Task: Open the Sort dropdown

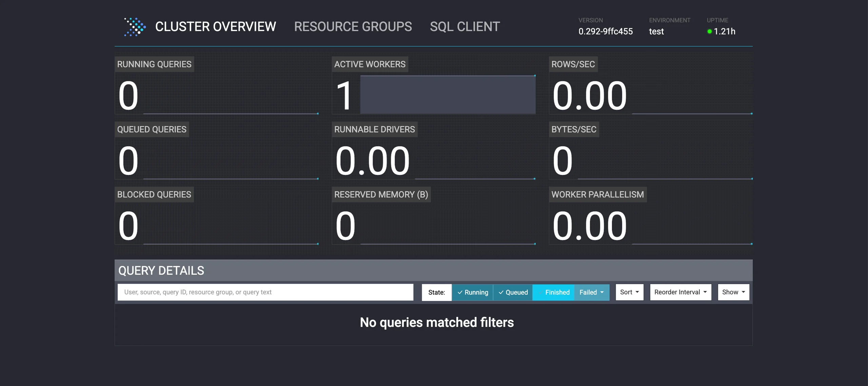Action: pos(629,292)
